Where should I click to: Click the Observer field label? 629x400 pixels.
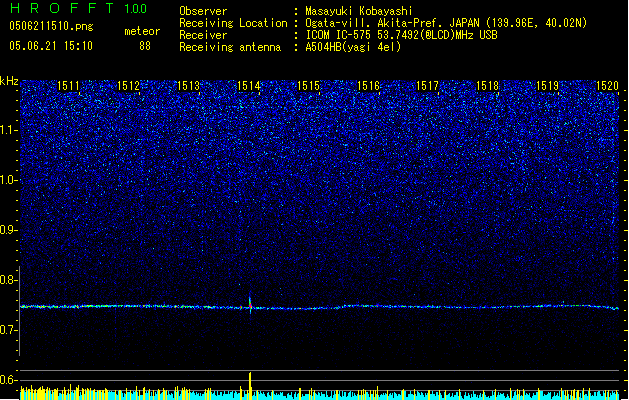(x=203, y=11)
